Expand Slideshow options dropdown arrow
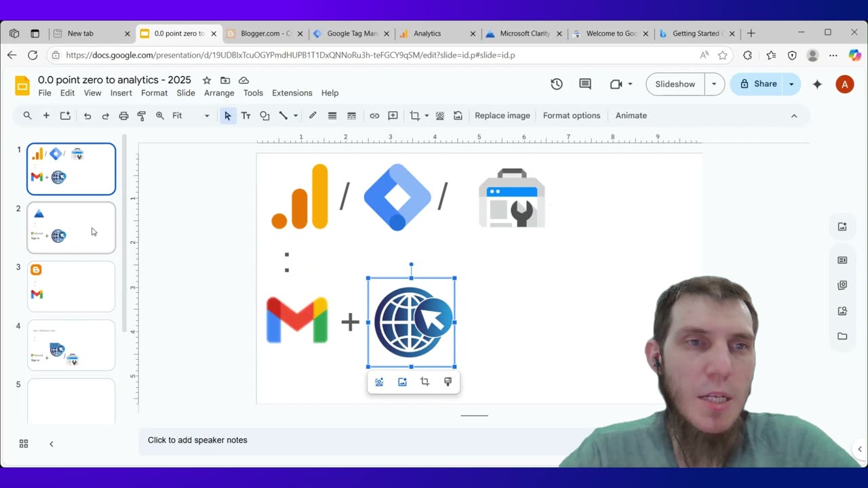Image resolution: width=868 pixels, height=488 pixels. pyautogui.click(x=714, y=84)
